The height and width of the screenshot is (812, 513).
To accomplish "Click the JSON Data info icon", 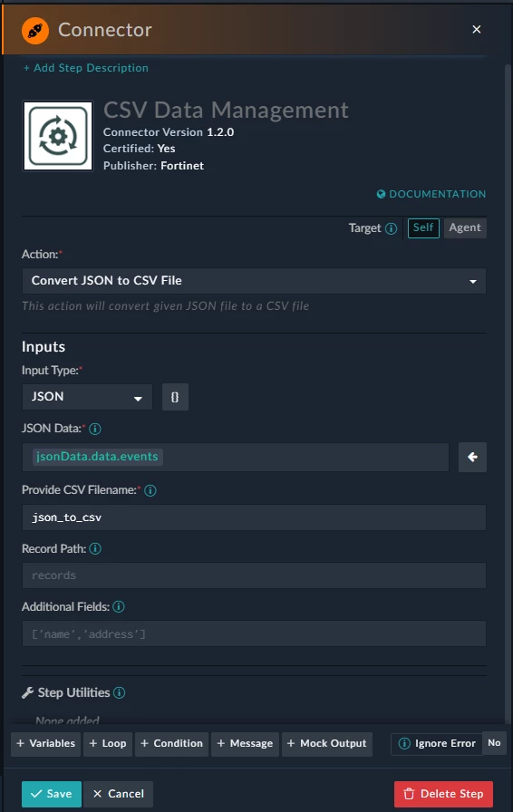I will point(95,429).
